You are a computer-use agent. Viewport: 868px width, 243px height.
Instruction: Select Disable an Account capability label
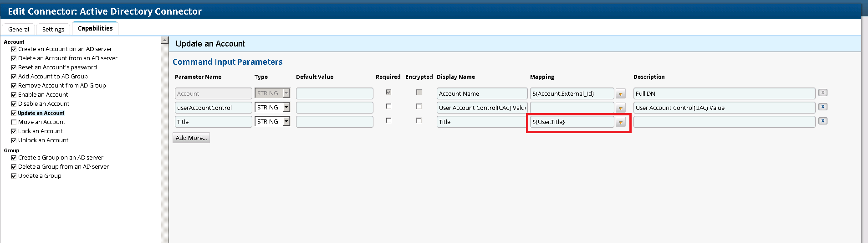44,104
